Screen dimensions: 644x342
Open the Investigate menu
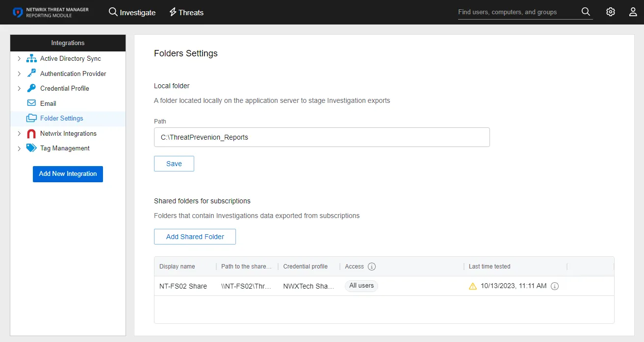click(x=132, y=12)
